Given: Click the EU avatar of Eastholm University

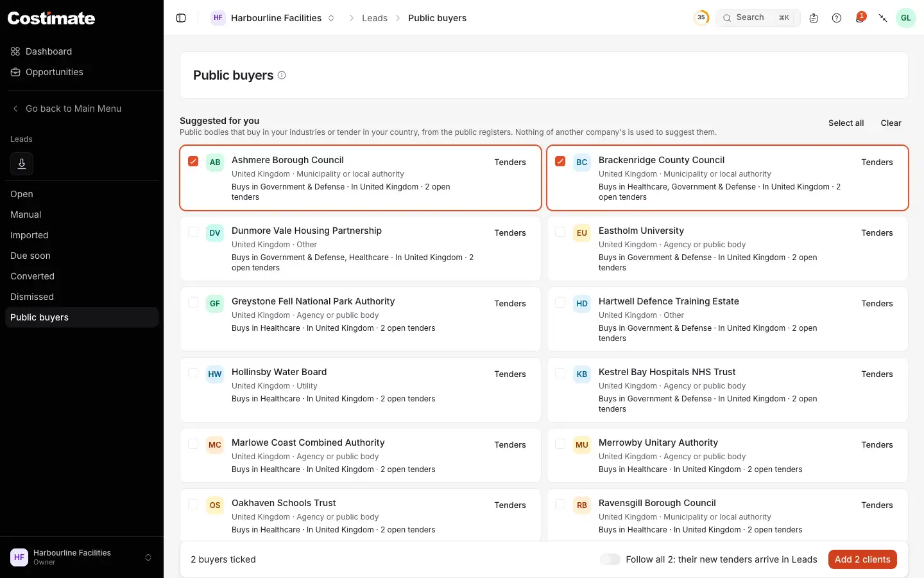Looking at the screenshot, I should pyautogui.click(x=582, y=233).
